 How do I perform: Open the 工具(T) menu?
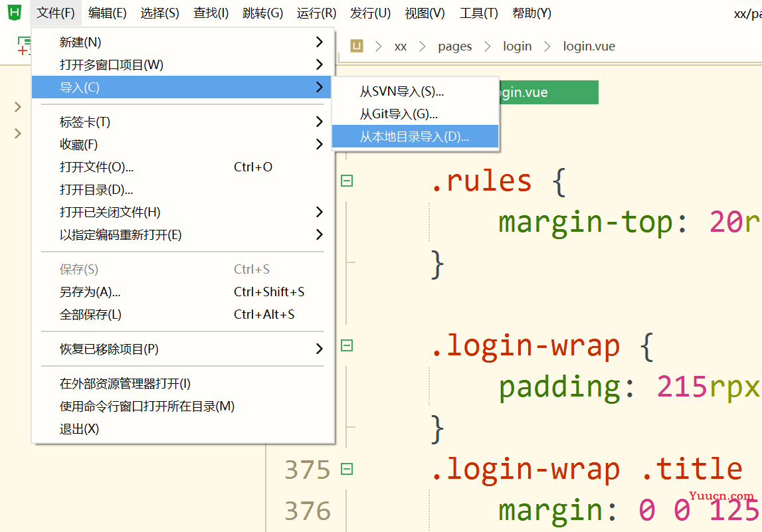click(479, 13)
